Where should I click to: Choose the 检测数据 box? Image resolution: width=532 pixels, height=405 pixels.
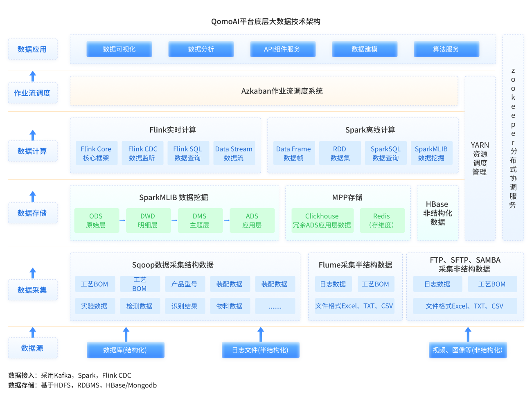pyautogui.click(x=140, y=306)
